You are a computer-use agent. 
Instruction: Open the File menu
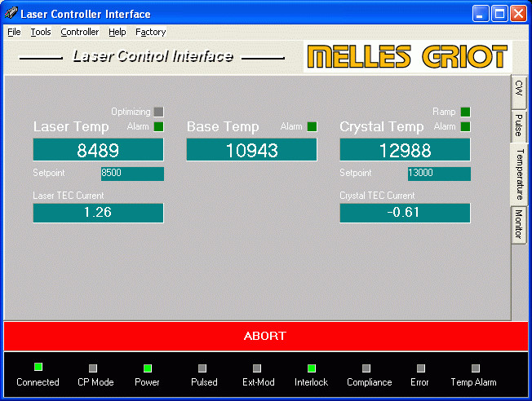click(14, 32)
